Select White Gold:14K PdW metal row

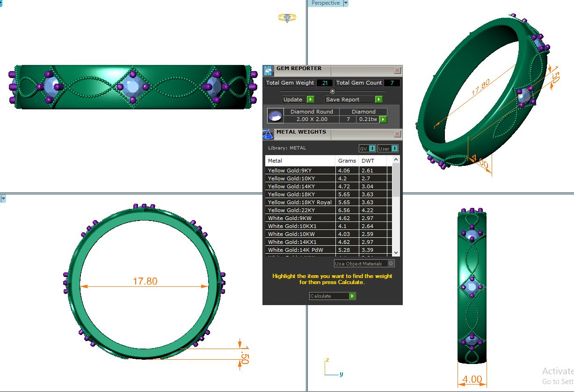pos(300,250)
